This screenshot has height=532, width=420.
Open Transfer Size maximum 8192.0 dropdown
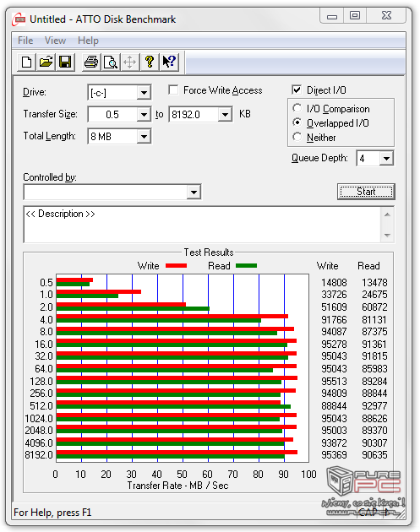(225, 114)
